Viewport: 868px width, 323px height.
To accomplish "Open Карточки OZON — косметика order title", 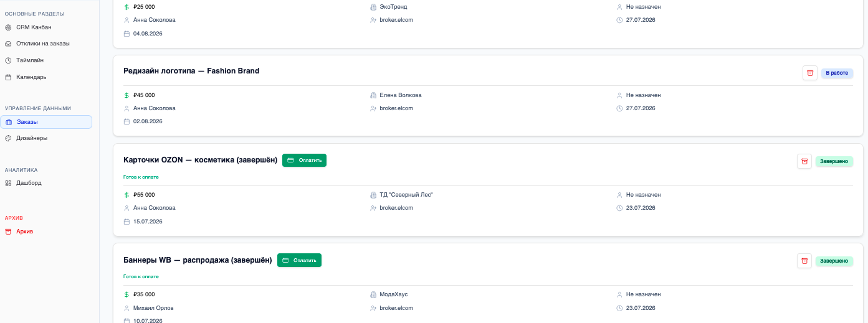I will coord(200,160).
